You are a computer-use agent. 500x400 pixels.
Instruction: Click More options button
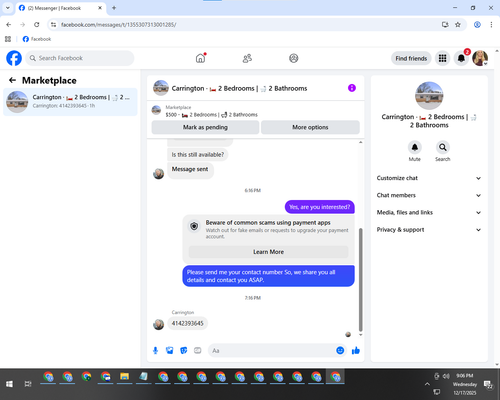310,127
